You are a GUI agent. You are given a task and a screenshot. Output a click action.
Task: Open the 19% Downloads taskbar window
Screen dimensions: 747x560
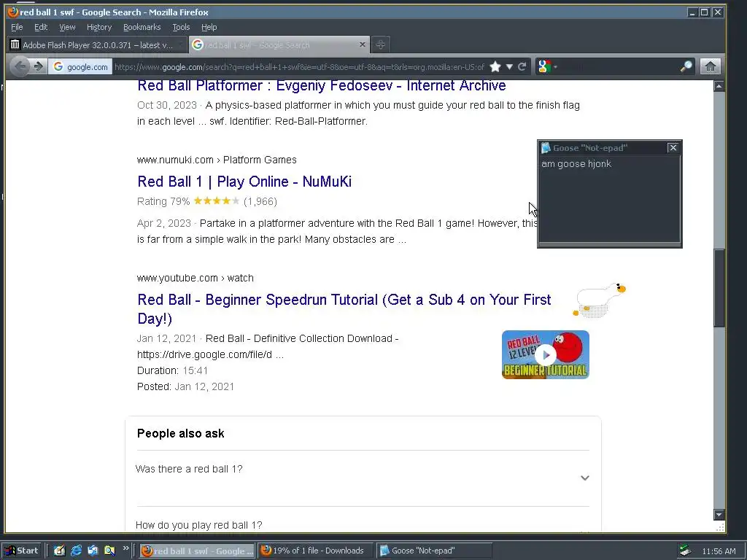[315, 551]
